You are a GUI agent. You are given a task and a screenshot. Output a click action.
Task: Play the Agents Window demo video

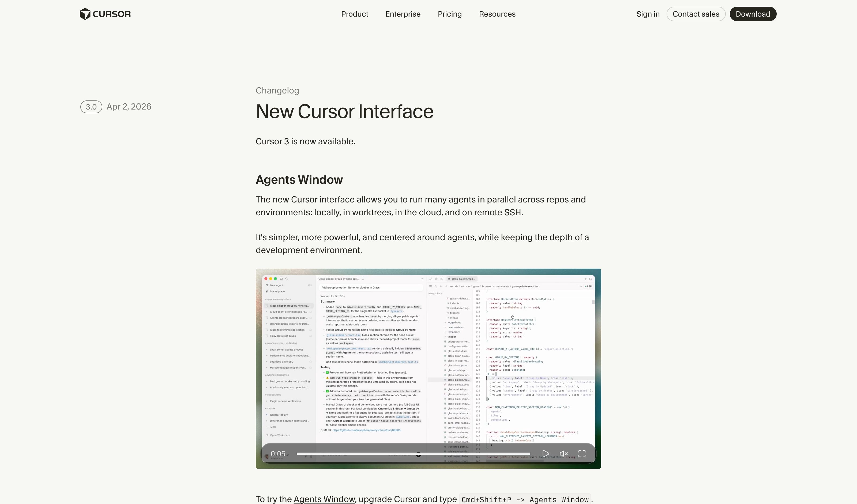pos(546,454)
